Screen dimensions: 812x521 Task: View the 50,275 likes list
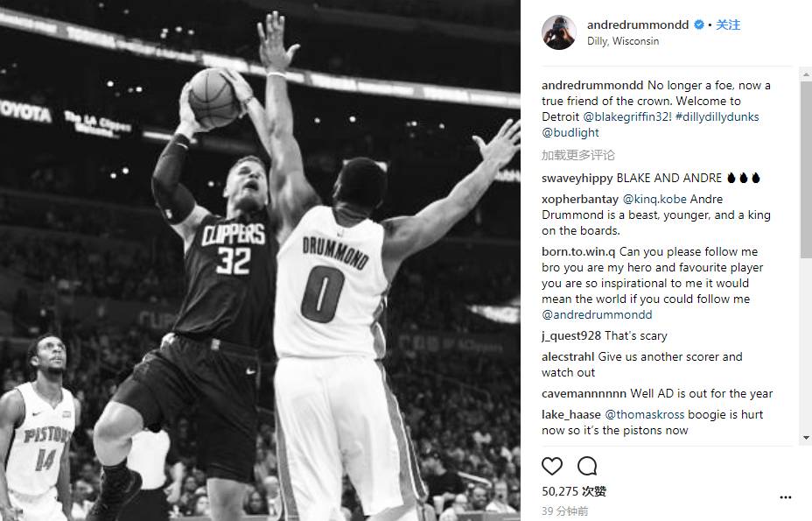574,491
